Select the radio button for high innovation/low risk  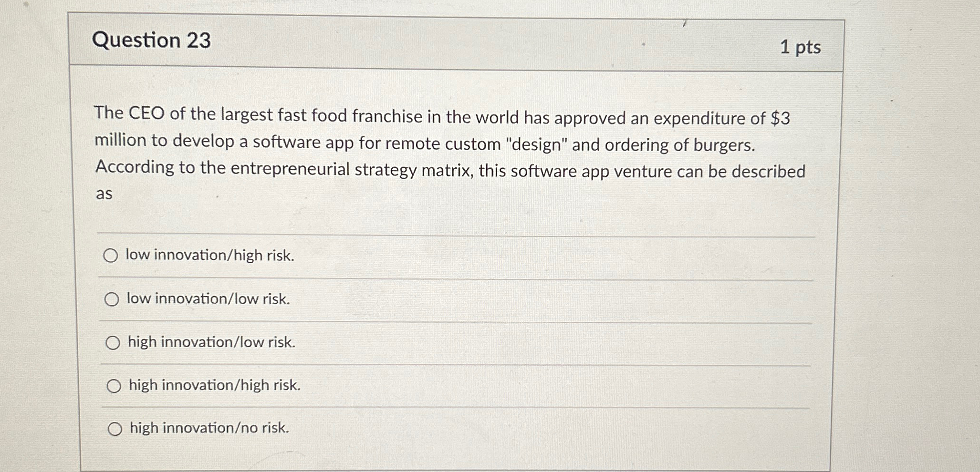(x=114, y=342)
